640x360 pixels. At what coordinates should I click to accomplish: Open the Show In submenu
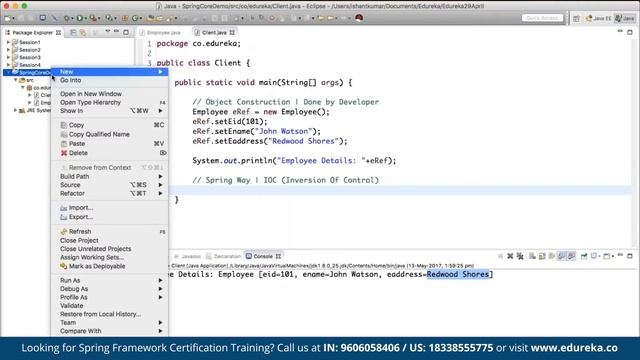[109, 111]
